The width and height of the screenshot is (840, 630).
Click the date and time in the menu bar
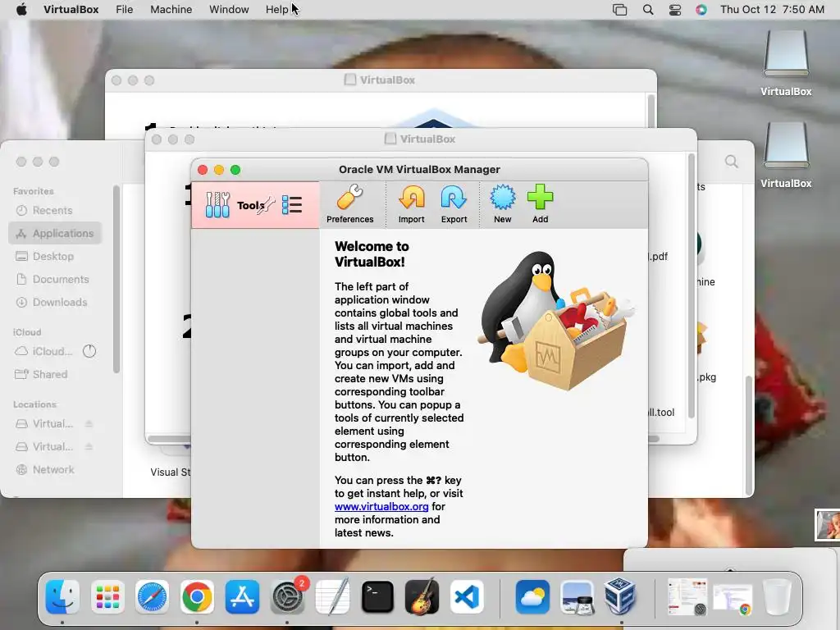(x=772, y=10)
